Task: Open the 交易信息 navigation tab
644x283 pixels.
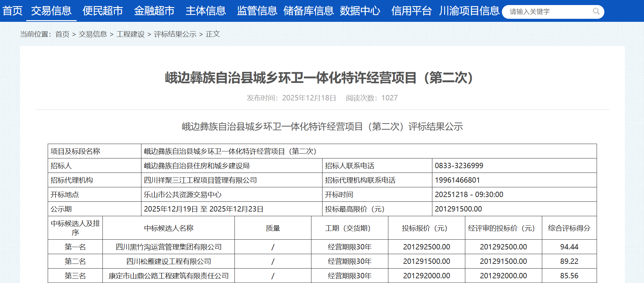Action: [51, 11]
